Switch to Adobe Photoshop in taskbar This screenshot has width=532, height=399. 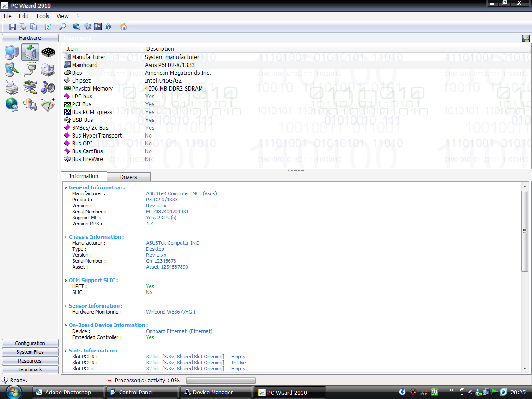coord(68,393)
